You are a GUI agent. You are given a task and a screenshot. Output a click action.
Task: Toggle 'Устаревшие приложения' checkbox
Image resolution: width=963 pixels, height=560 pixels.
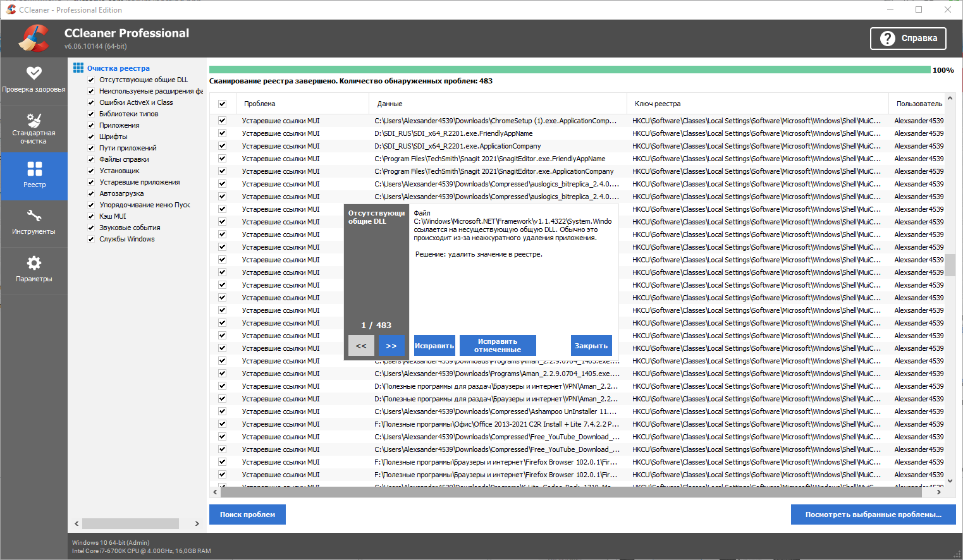[x=91, y=182]
